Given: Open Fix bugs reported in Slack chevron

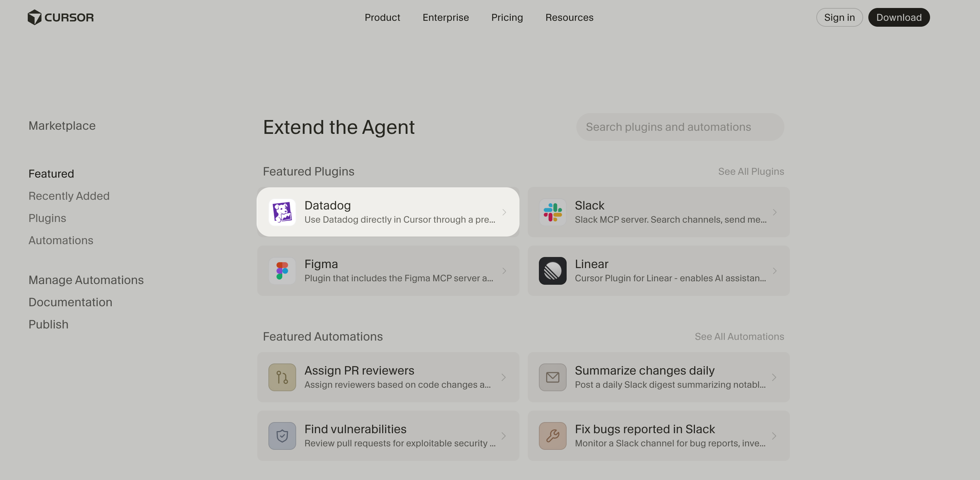Looking at the screenshot, I should (774, 436).
